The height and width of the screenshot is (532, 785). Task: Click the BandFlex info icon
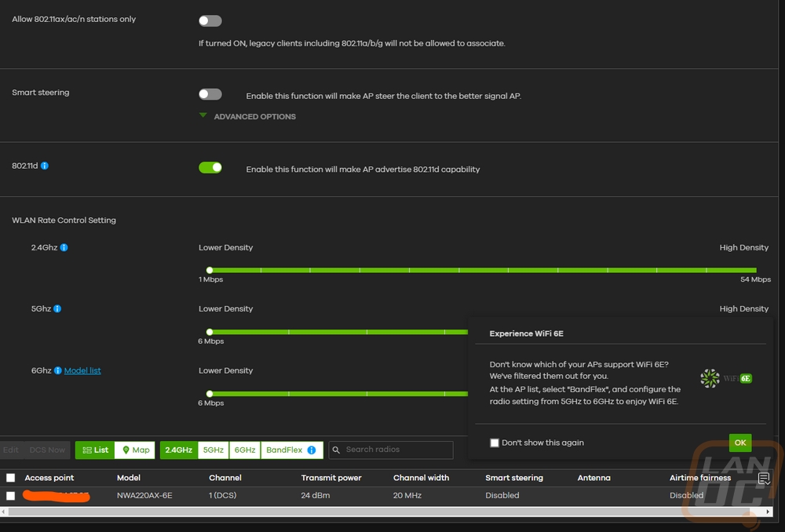312,450
